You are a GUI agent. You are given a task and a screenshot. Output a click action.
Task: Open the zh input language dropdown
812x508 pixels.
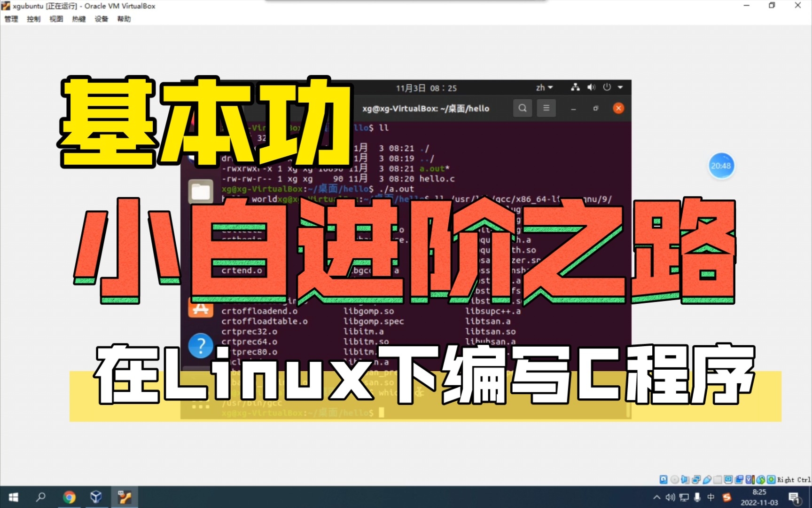(544, 87)
